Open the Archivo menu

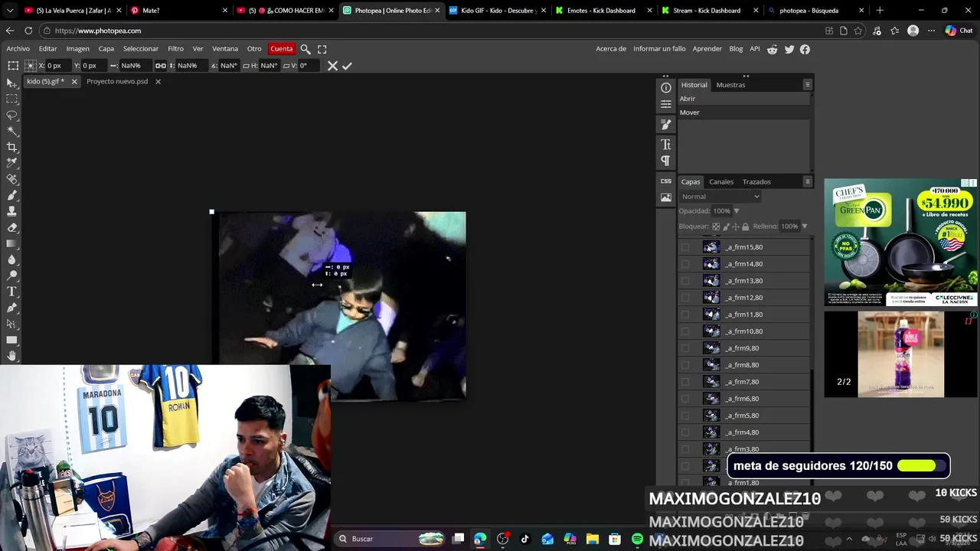tap(18, 49)
